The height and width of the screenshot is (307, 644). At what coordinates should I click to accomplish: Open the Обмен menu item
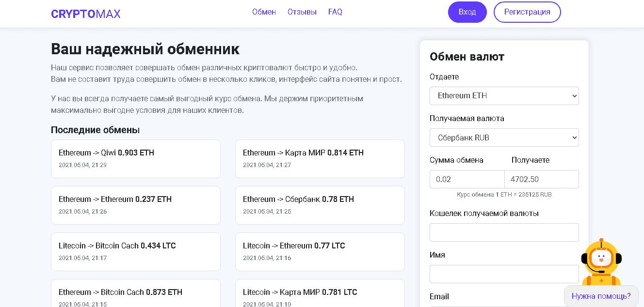click(x=264, y=12)
